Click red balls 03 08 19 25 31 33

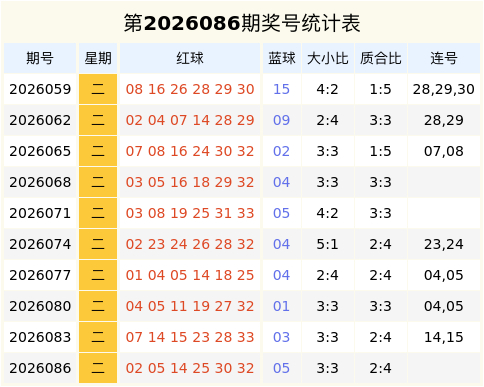coord(190,213)
